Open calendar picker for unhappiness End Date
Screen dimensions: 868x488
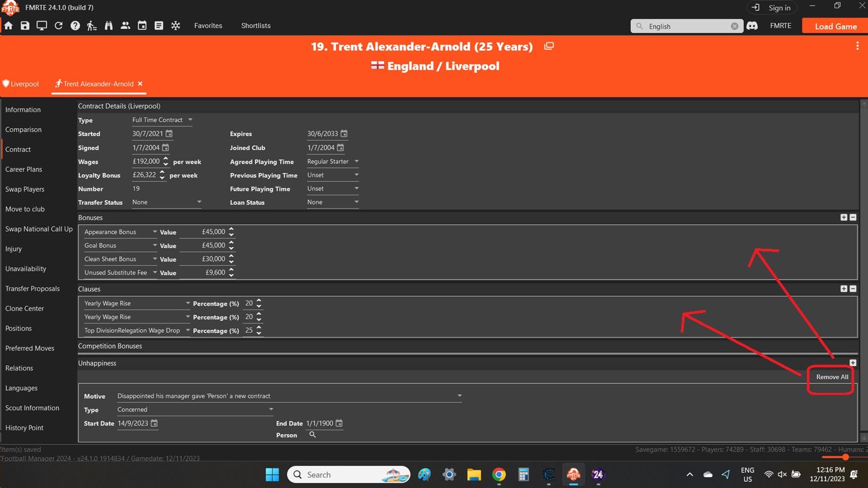point(339,423)
